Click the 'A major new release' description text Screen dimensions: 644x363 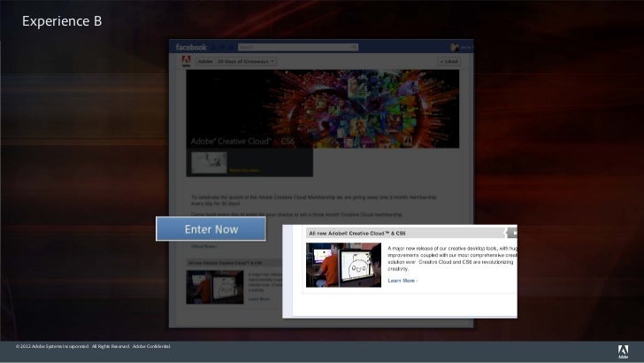pos(452,259)
